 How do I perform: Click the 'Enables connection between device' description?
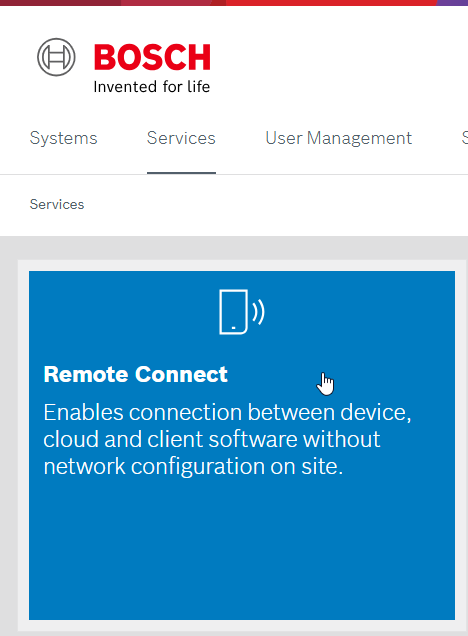pos(228,439)
